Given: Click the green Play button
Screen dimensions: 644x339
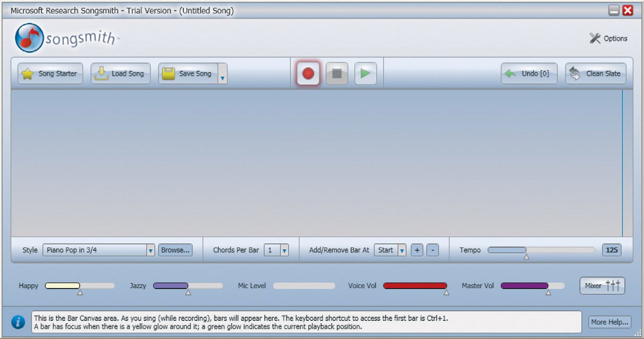Looking at the screenshot, I should (x=365, y=73).
